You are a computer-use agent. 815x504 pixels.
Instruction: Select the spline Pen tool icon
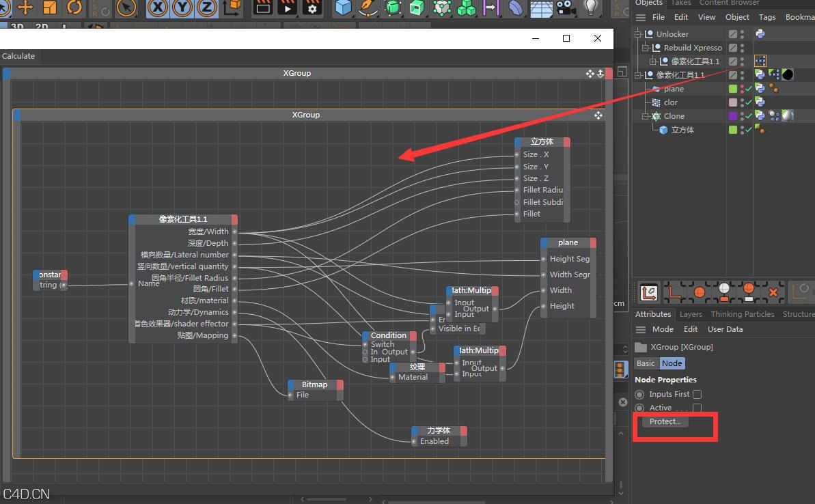coord(369,9)
